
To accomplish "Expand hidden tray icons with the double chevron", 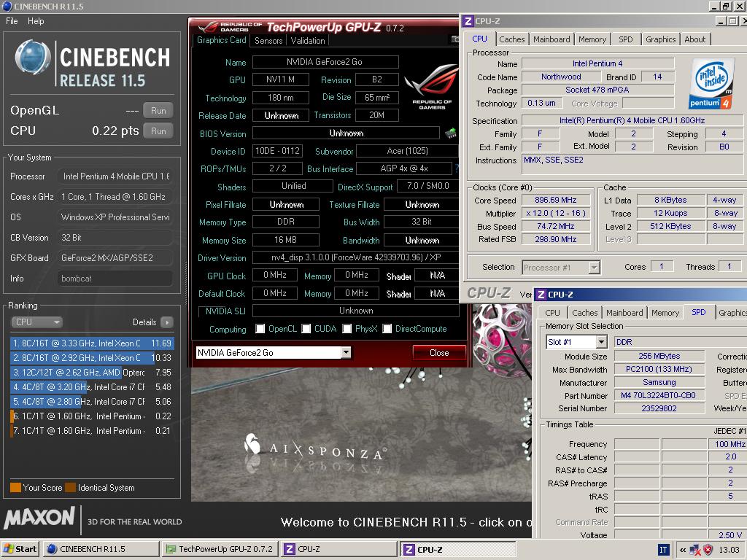I will coord(683,550).
